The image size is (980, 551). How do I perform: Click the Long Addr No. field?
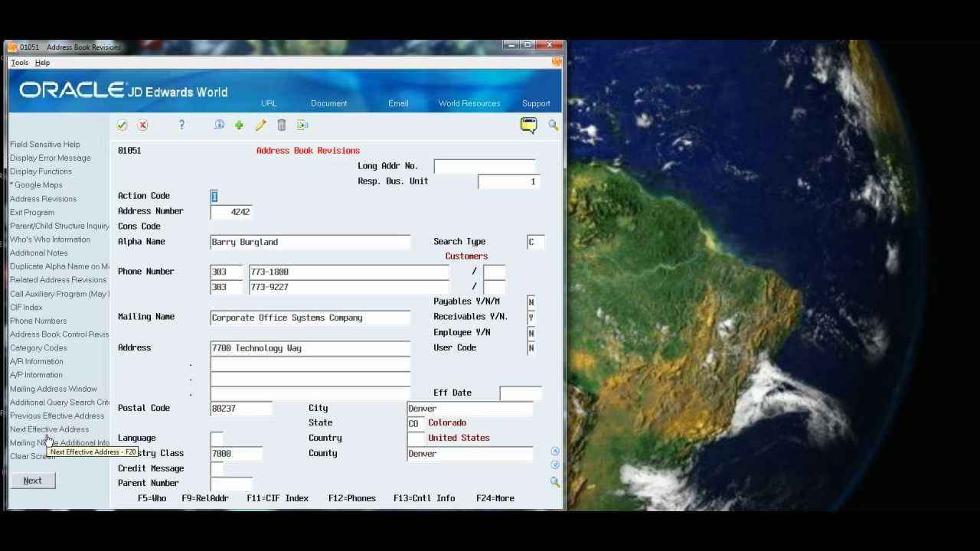pos(484,166)
